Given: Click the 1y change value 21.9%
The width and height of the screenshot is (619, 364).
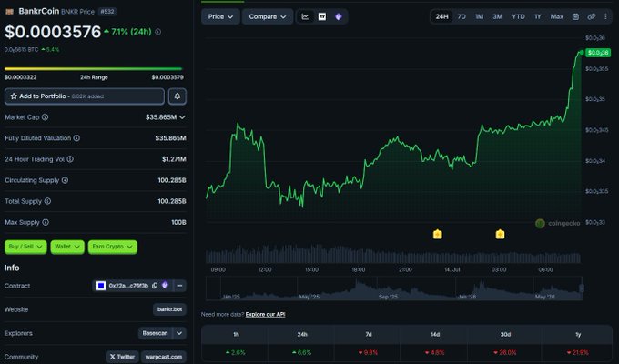Looking at the screenshot, I should [577, 352].
